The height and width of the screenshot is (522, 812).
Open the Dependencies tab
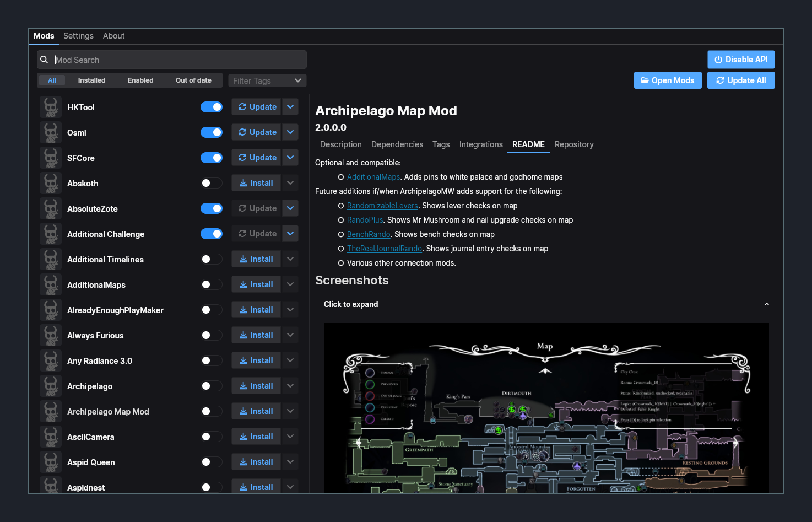click(397, 144)
